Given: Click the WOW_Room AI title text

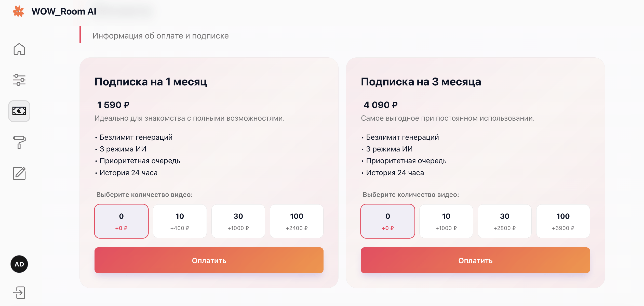Looking at the screenshot, I should 64,11.
